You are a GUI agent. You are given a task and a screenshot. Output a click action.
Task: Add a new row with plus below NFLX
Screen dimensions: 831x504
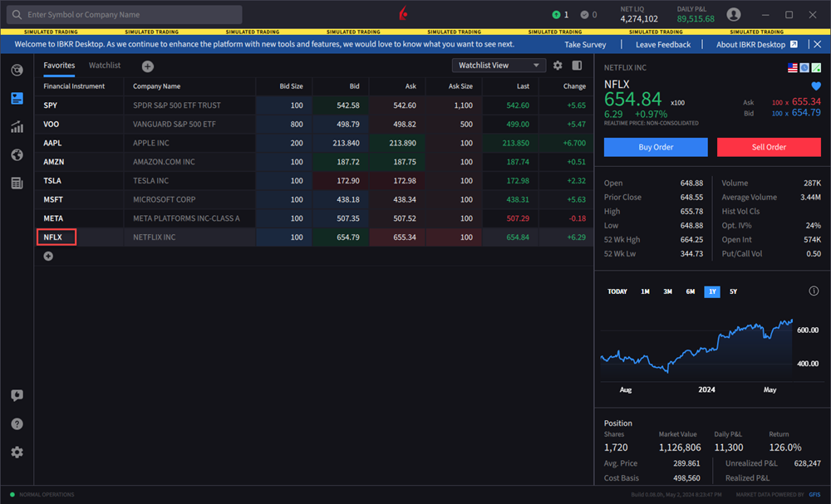point(48,257)
